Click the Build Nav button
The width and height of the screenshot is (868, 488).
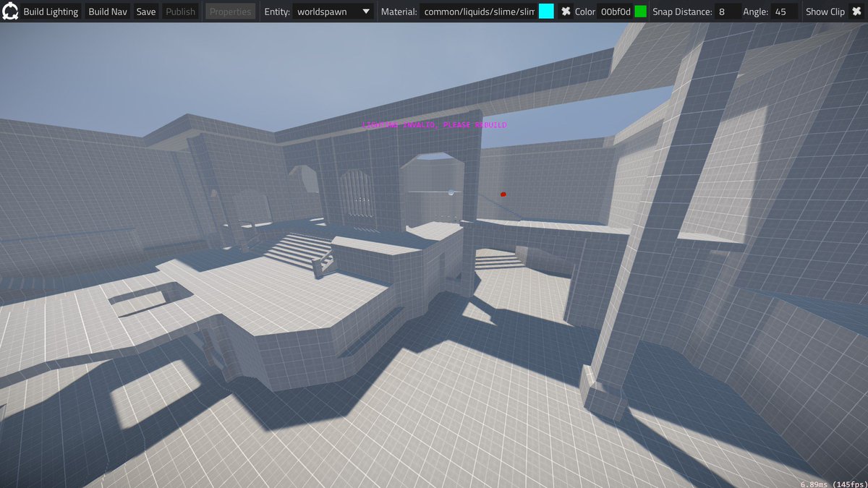108,12
